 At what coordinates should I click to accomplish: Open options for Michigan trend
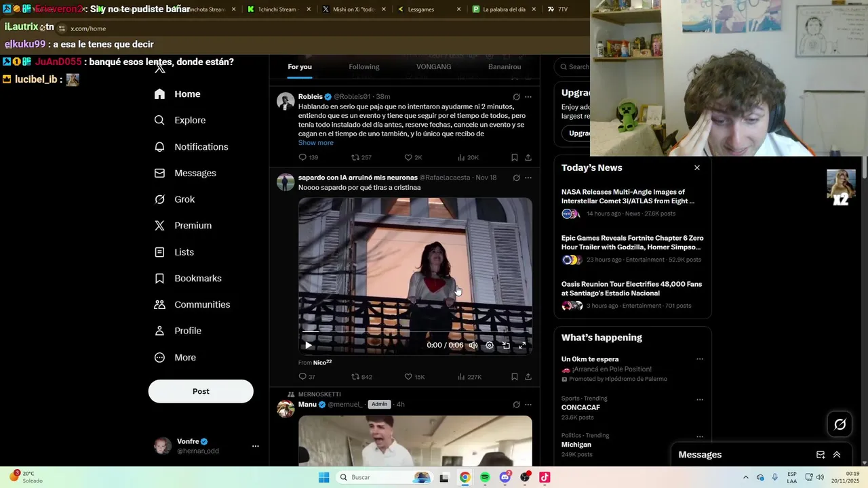click(700, 436)
